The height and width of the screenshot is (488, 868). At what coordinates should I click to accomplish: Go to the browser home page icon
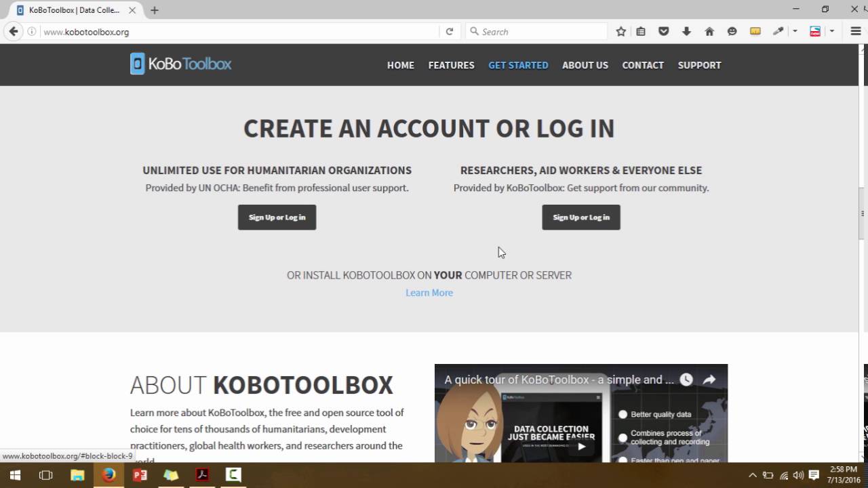(x=709, y=31)
